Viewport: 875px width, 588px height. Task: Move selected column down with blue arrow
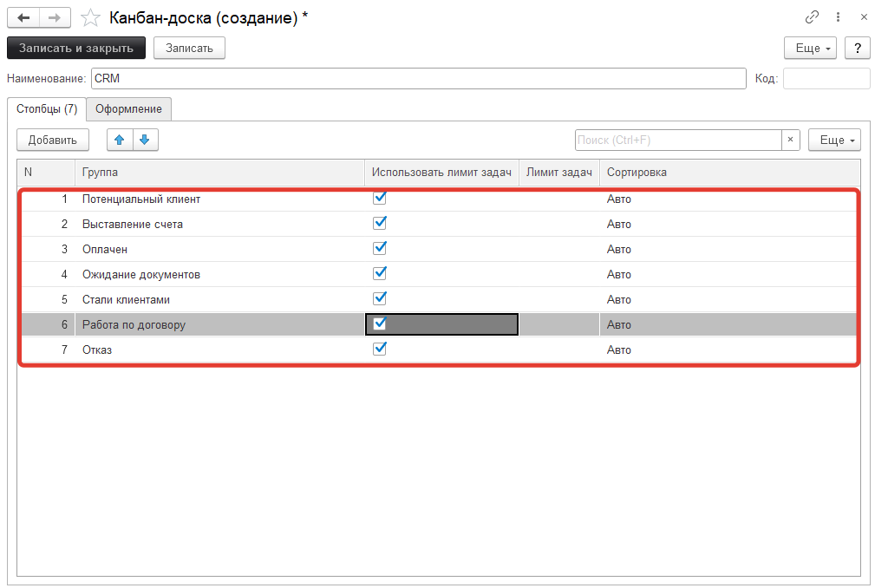144,139
